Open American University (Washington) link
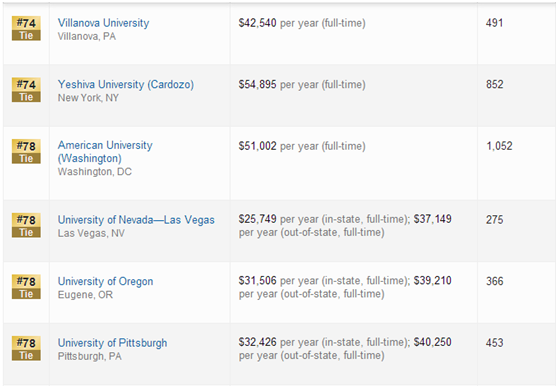This screenshot has width=558, height=388. point(105,152)
